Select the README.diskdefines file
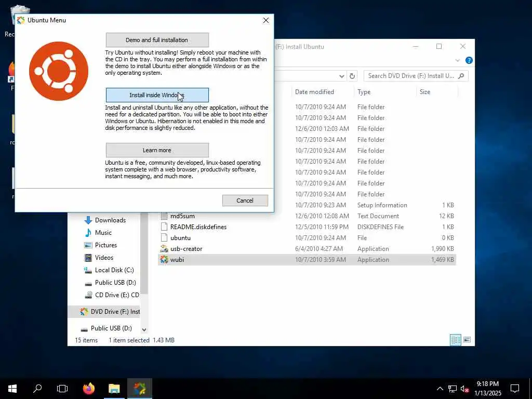 coord(307,227)
